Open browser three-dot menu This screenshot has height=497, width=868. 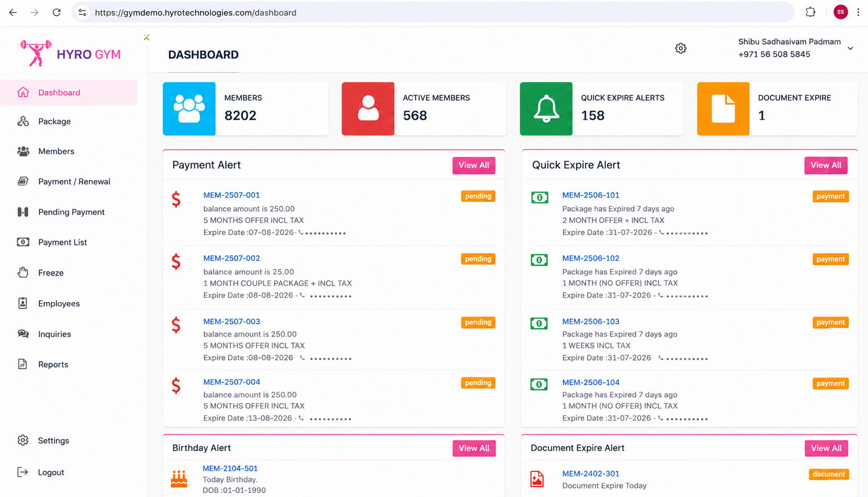tap(858, 12)
